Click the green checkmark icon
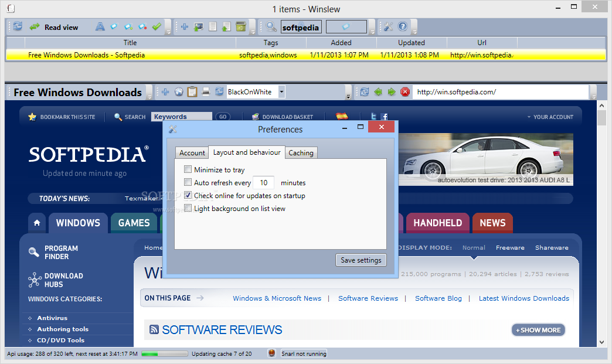The height and width of the screenshot is (364, 612). tap(157, 26)
